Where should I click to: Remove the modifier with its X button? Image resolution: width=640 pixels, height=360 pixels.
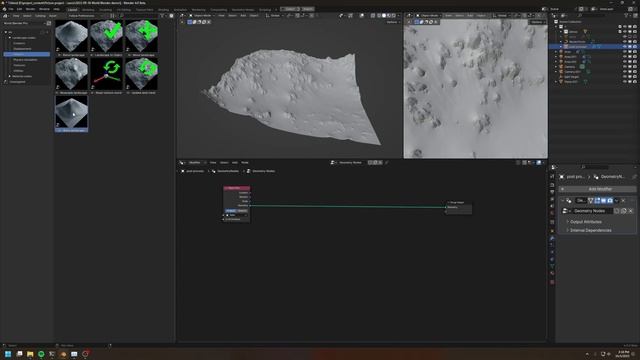point(623,201)
